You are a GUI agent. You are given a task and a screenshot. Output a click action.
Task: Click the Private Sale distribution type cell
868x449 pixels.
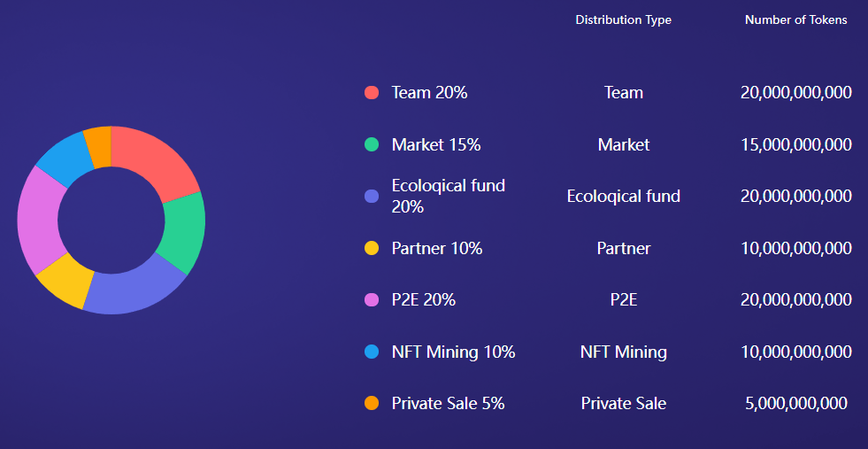click(x=623, y=403)
